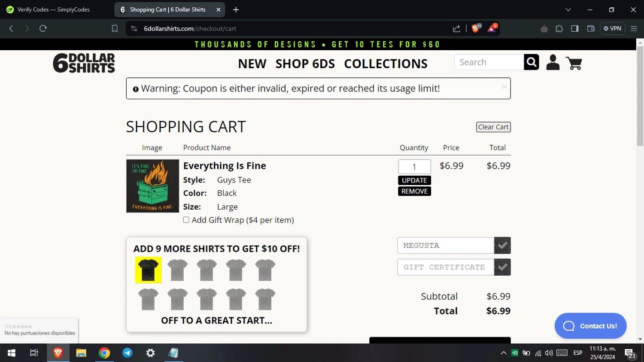644x362 pixels.
Task: Dismiss the coupon warning with X
Action: coord(504,86)
